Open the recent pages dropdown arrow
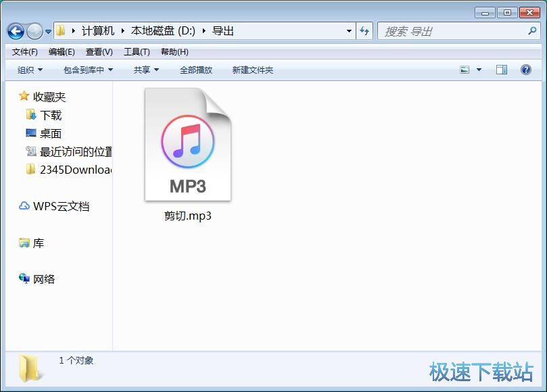This screenshot has width=547, height=392. pos(48,32)
